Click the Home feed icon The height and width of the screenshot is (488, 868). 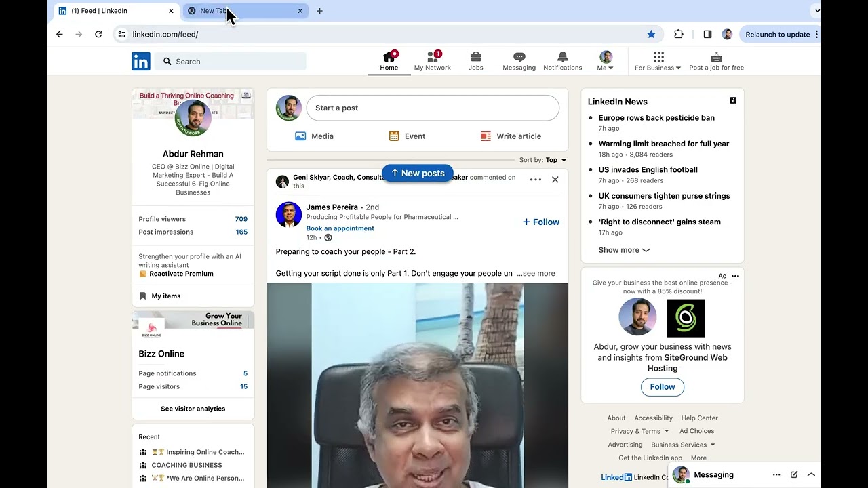(x=389, y=56)
